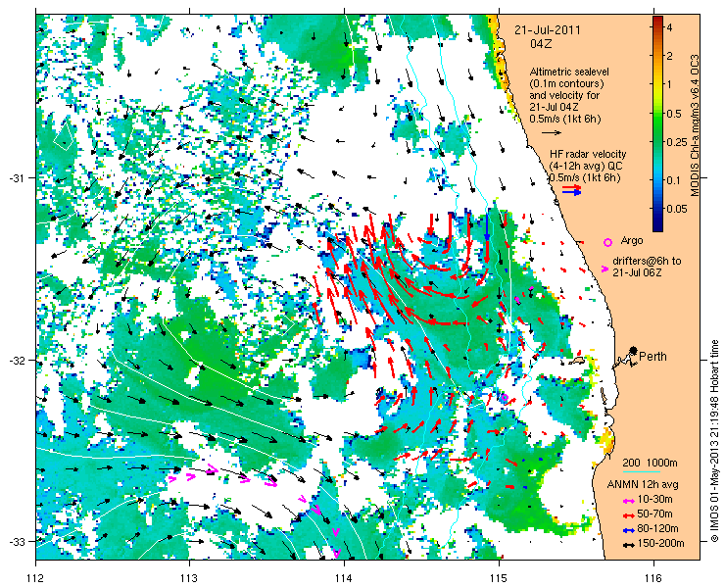The image size is (725, 588).
Task: Click the colorbar tick label '0.1'
Action: click(x=674, y=179)
